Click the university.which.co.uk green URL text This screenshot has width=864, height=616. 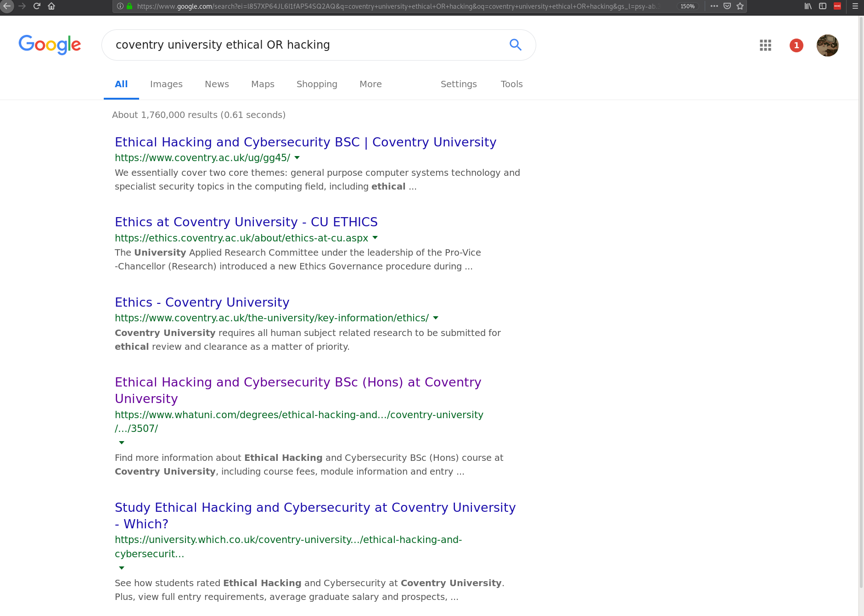click(x=288, y=546)
